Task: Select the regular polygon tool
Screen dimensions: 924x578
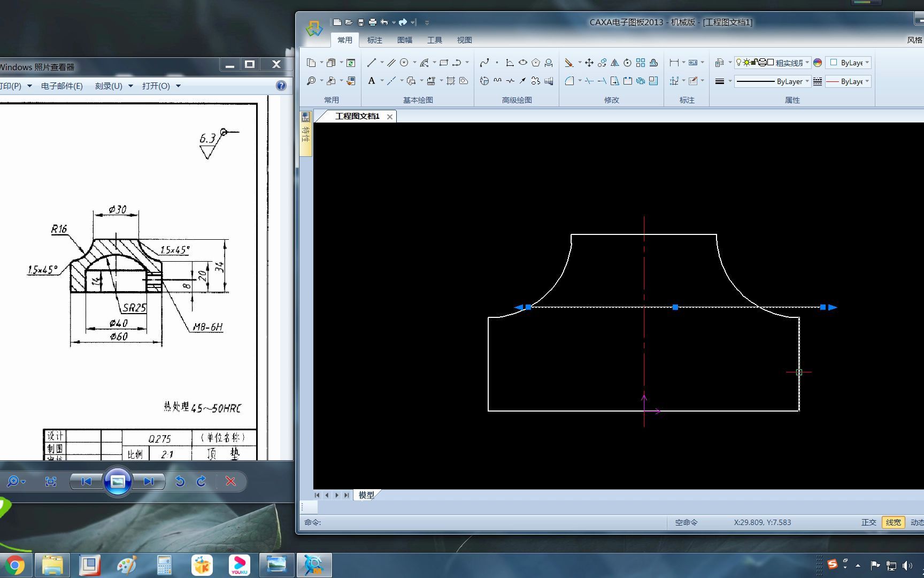Action: (x=536, y=63)
